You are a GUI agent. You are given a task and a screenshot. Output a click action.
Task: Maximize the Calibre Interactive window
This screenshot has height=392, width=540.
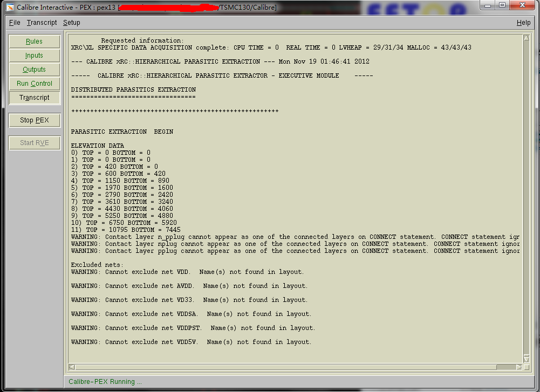[x=502, y=5]
